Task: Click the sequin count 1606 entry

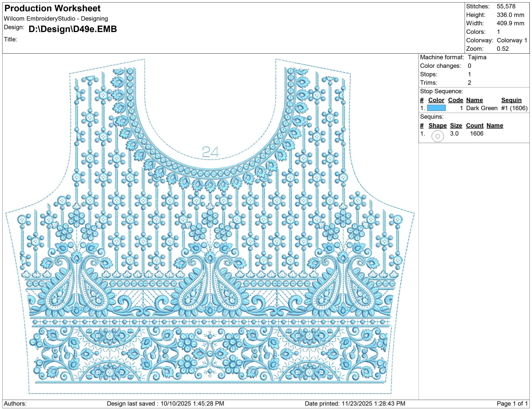Action: [x=477, y=133]
